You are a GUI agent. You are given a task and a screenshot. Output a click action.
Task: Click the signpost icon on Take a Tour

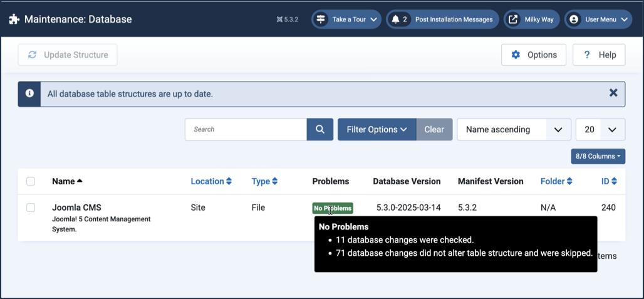(x=320, y=19)
